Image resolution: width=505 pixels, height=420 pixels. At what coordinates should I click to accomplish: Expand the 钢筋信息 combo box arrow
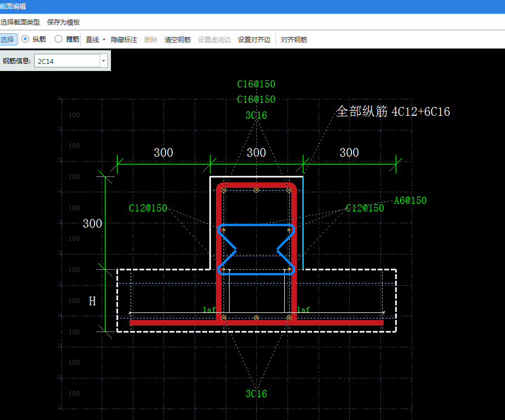[103, 61]
